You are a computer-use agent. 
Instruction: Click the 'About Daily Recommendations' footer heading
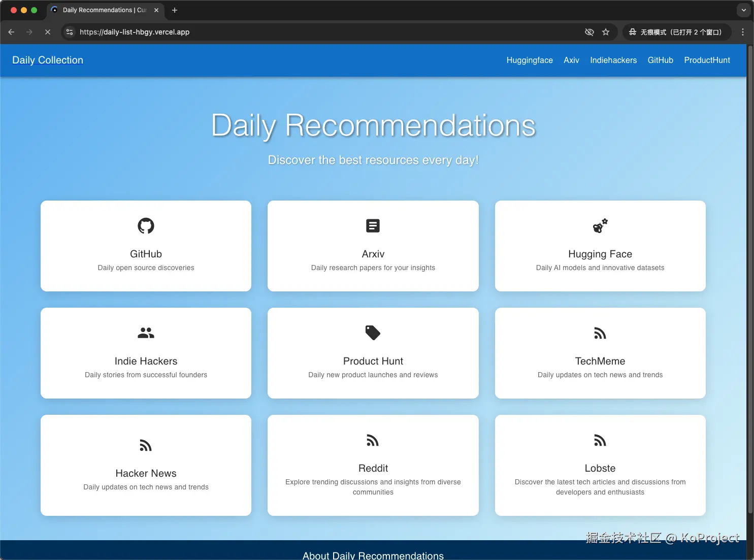[373, 555]
